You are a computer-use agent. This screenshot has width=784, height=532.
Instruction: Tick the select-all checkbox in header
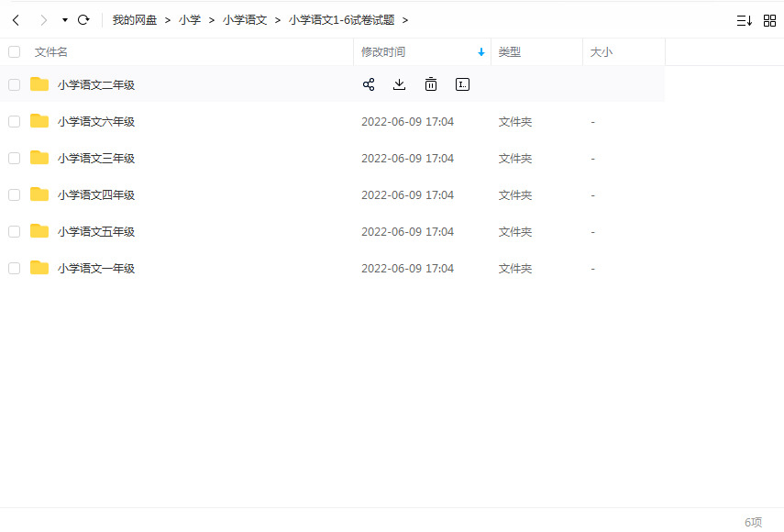15,52
